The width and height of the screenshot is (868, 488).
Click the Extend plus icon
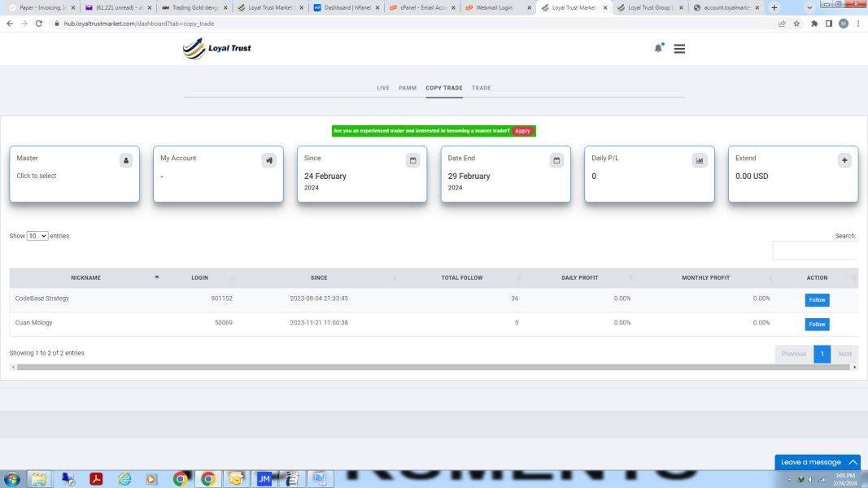coord(844,160)
